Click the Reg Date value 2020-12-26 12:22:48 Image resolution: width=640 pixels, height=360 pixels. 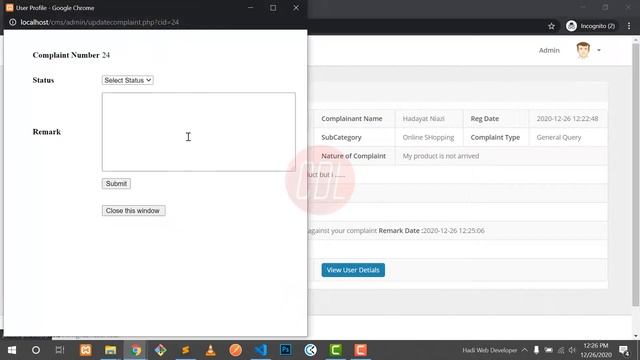click(x=567, y=119)
